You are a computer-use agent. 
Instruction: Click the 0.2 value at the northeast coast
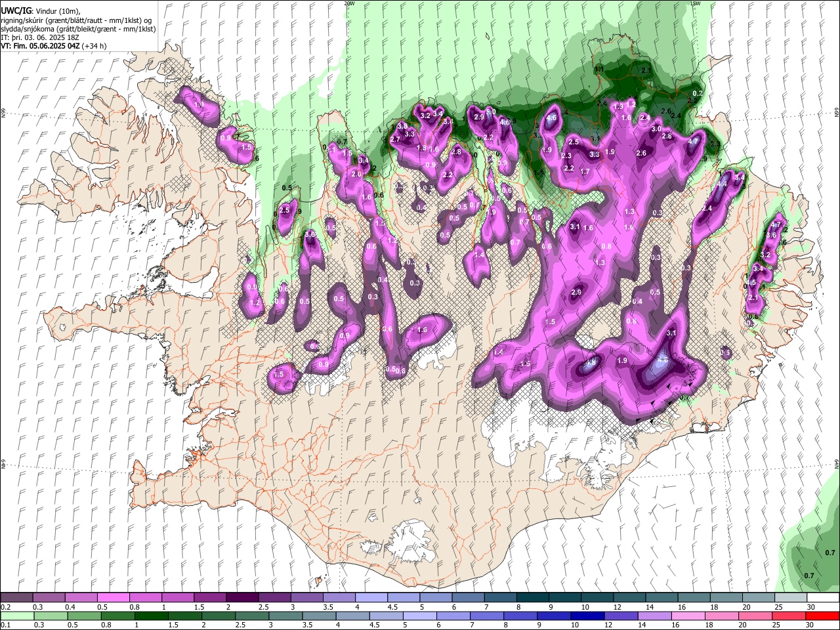click(x=698, y=93)
